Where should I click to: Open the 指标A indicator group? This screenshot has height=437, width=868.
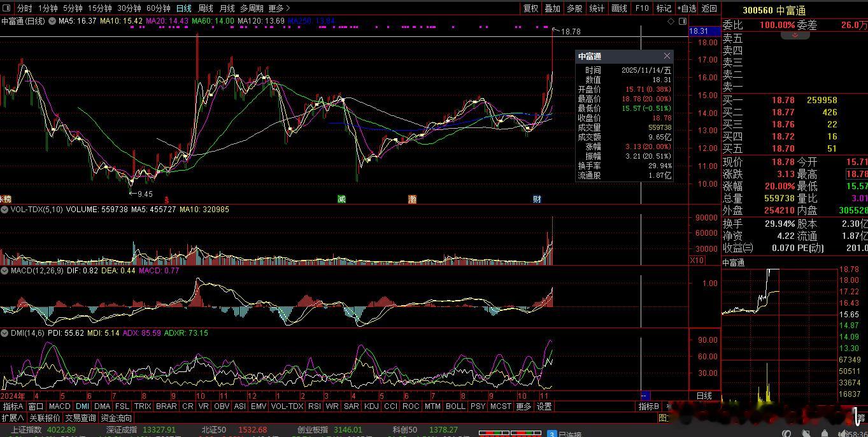coord(13,406)
